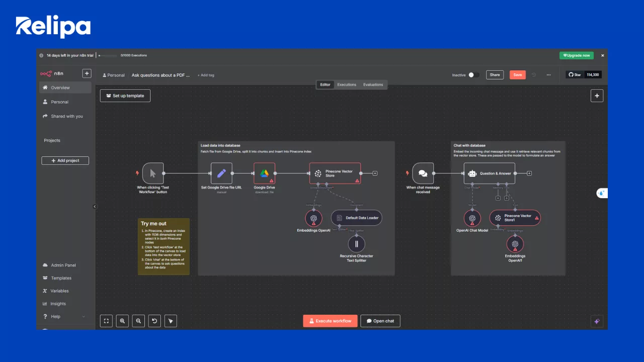This screenshot has height=362, width=644.
Task: Select the Pinecone Vector Store1 node
Action: coord(515,218)
